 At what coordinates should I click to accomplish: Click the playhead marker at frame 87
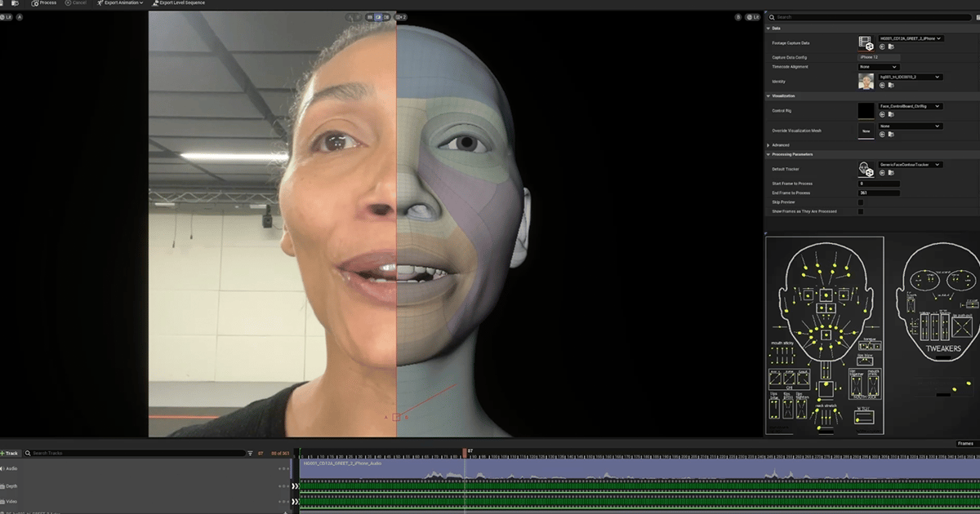point(465,451)
